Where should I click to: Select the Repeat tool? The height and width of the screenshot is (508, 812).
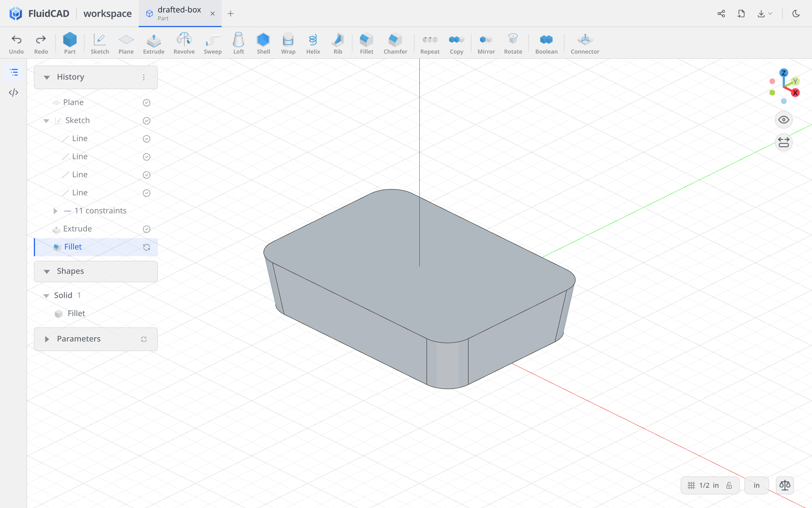click(x=430, y=44)
